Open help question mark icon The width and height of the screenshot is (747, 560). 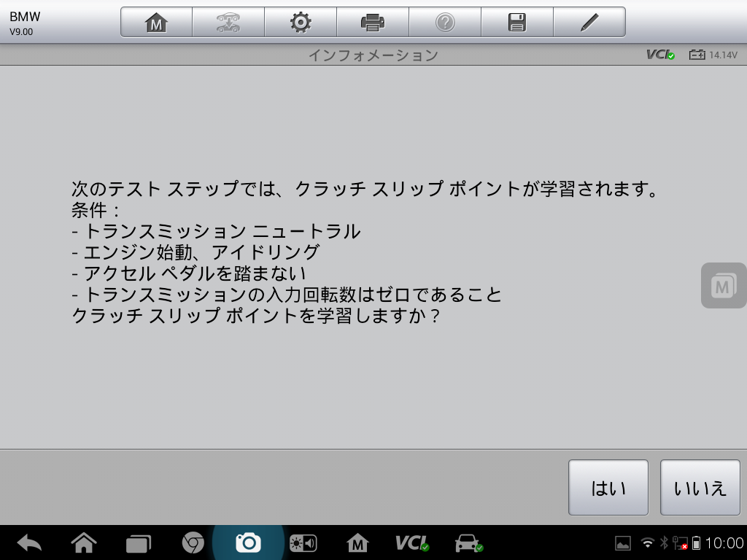444,23
